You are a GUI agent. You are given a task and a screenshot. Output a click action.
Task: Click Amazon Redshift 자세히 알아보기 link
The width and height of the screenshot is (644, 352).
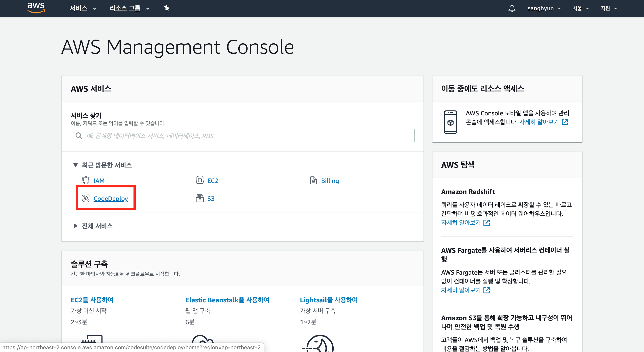(x=461, y=222)
